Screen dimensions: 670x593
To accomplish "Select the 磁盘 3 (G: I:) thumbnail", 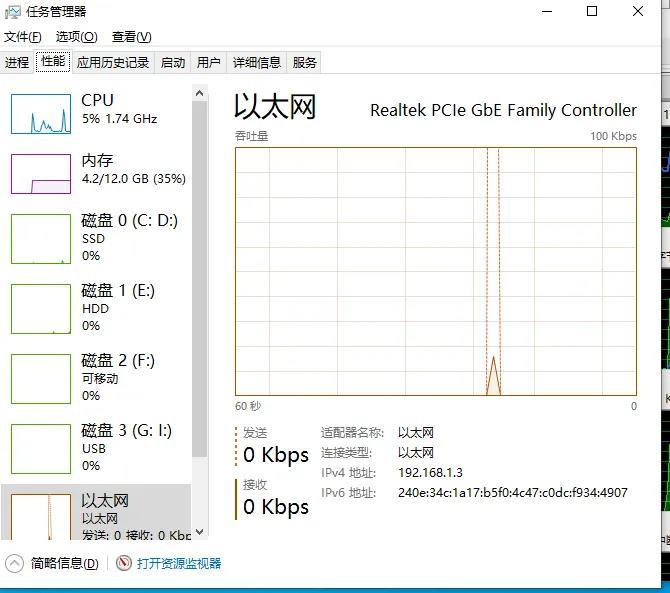I will [x=41, y=449].
